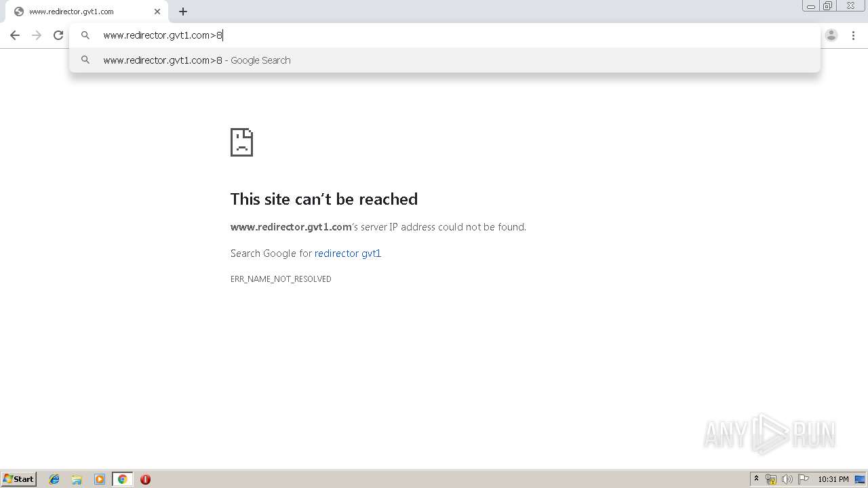Open the Chrome profile avatar menu
Viewport: 868px width, 488px height.
click(x=831, y=35)
